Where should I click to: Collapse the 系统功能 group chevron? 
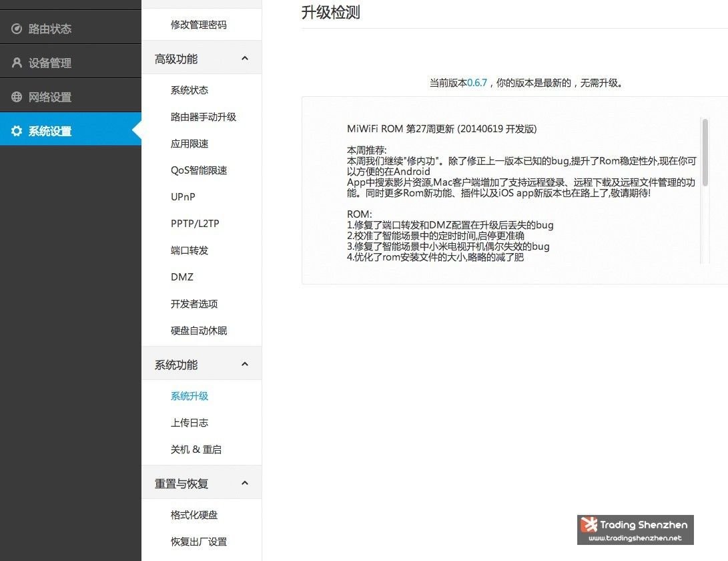[245, 365]
